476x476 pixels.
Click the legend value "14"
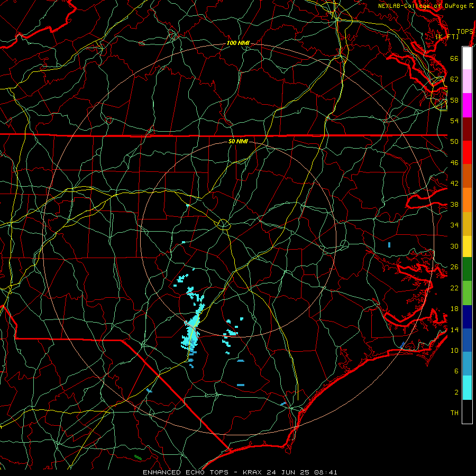point(454,329)
